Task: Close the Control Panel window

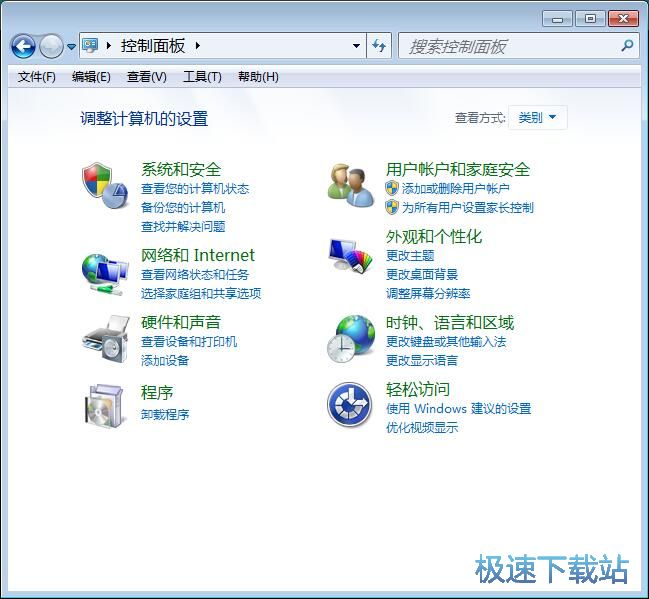Action: click(x=623, y=19)
